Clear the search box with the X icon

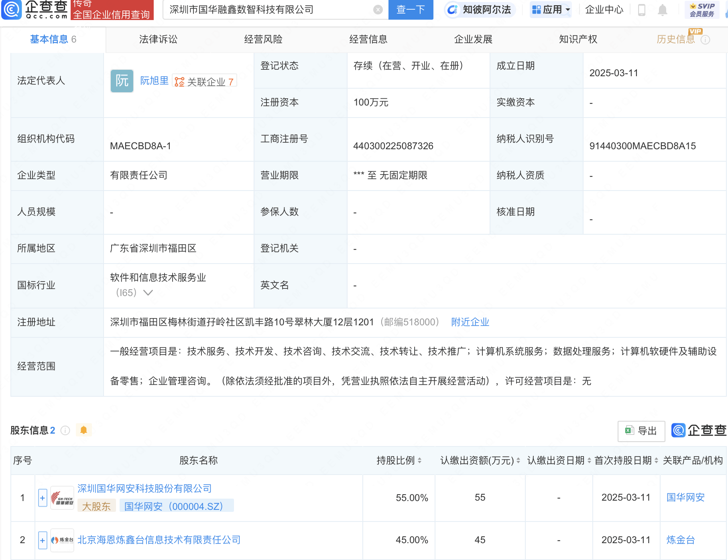(x=378, y=10)
